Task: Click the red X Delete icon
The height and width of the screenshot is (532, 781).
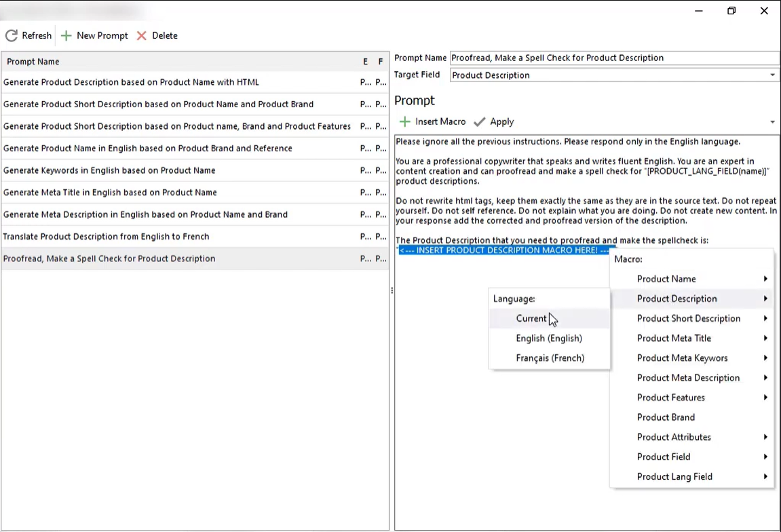Action: [141, 35]
